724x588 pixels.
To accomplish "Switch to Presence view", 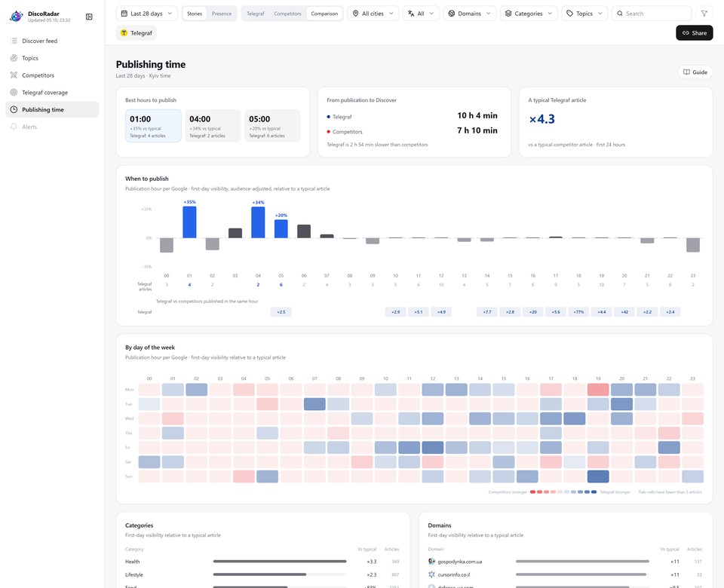I will click(x=222, y=14).
